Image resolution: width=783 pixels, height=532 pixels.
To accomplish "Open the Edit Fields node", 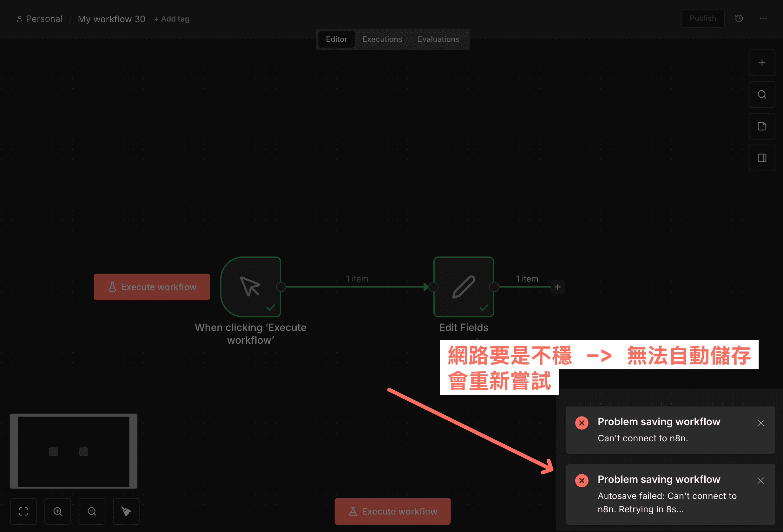I will pos(464,287).
